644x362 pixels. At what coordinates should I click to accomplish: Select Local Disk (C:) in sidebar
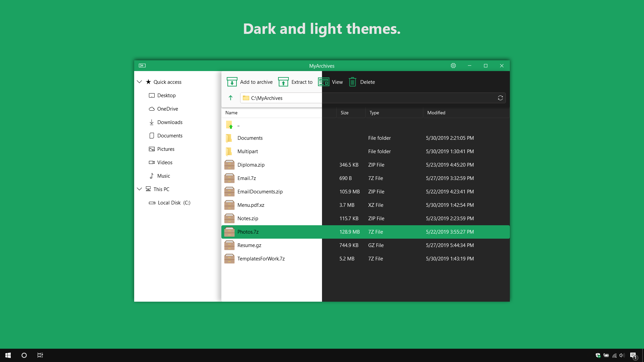(174, 203)
